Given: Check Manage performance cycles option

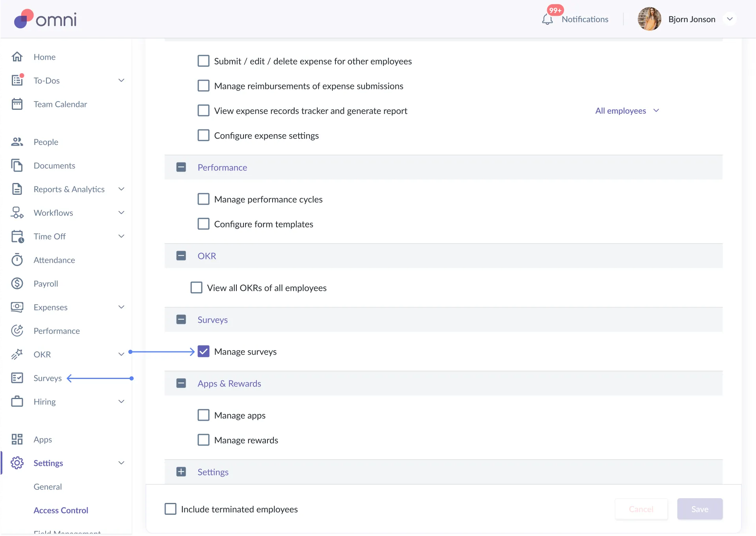Looking at the screenshot, I should point(203,199).
